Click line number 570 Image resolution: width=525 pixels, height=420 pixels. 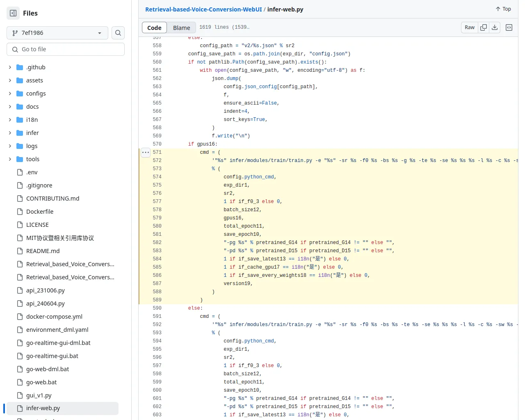(157, 144)
